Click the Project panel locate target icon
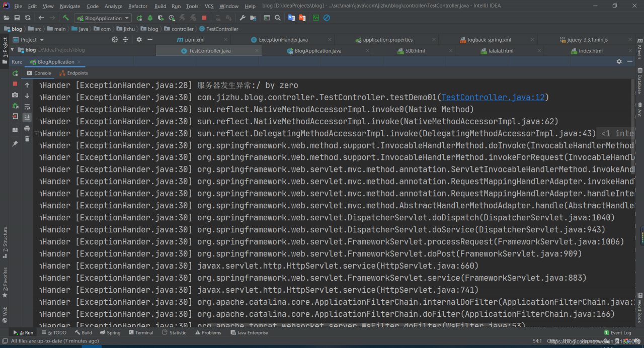Screen dimensions: 644x348 (115, 40)
